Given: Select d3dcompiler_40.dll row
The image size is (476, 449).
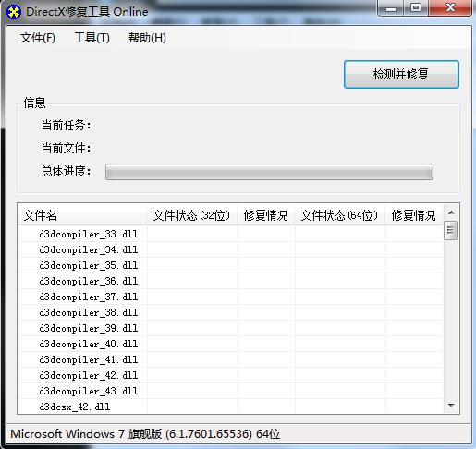Looking at the screenshot, I should pyautogui.click(x=89, y=344).
